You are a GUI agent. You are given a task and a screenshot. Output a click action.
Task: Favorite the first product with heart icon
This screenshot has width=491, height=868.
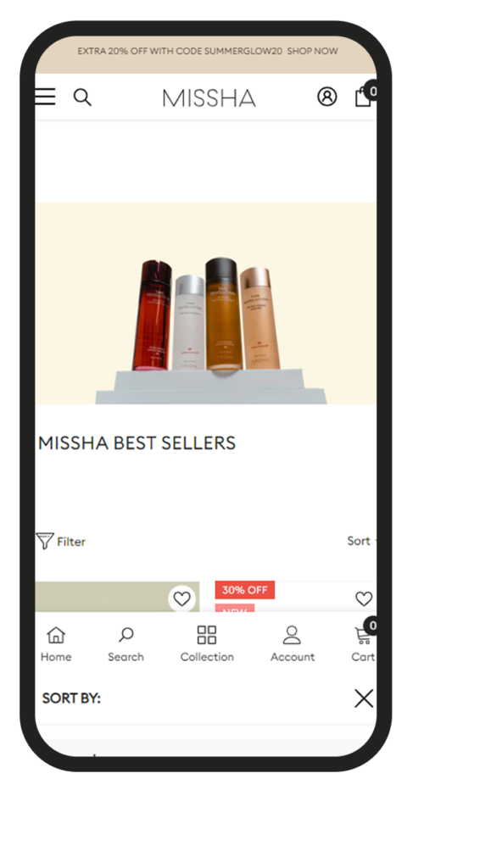tap(181, 598)
